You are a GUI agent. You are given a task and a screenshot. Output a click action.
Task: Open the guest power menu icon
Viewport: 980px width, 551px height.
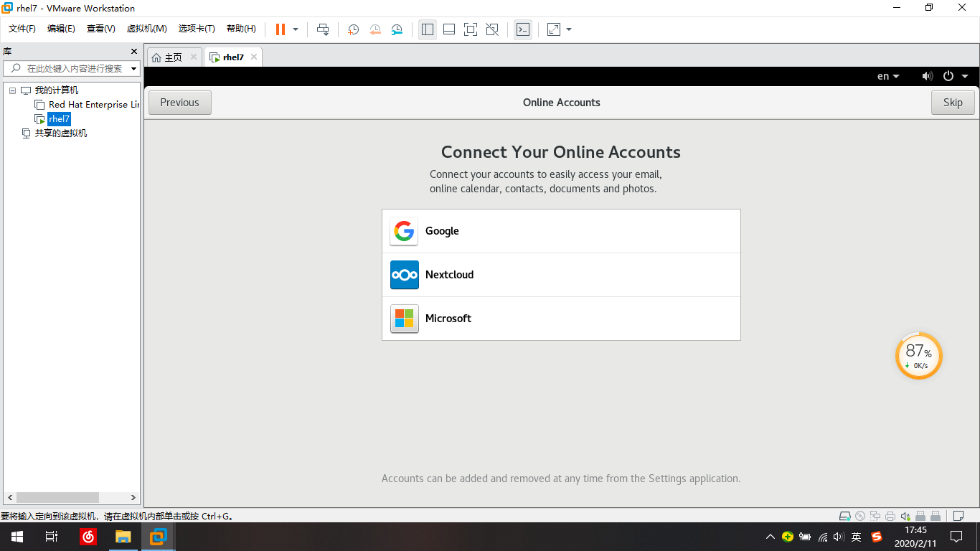(948, 76)
